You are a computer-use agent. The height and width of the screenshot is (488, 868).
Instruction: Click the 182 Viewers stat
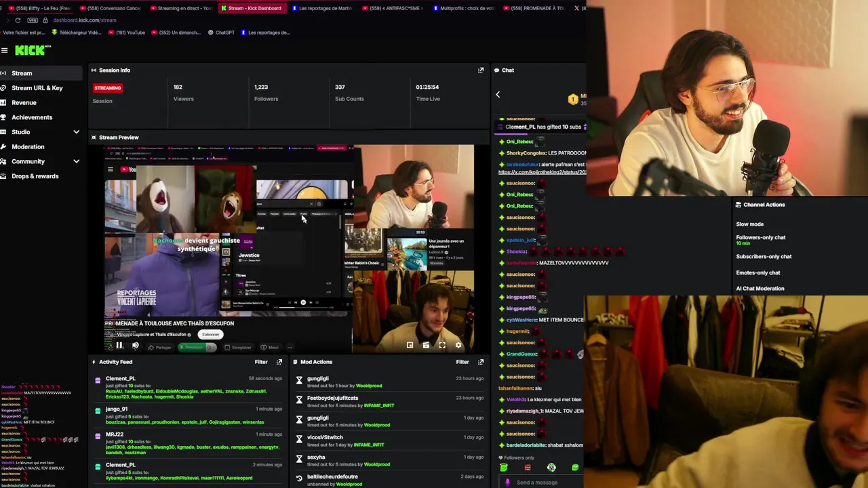click(x=183, y=93)
